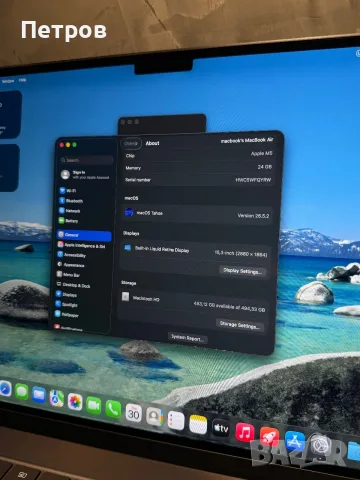Open Accessibility settings in the sidebar
The width and height of the screenshot is (360, 480).
(71, 255)
